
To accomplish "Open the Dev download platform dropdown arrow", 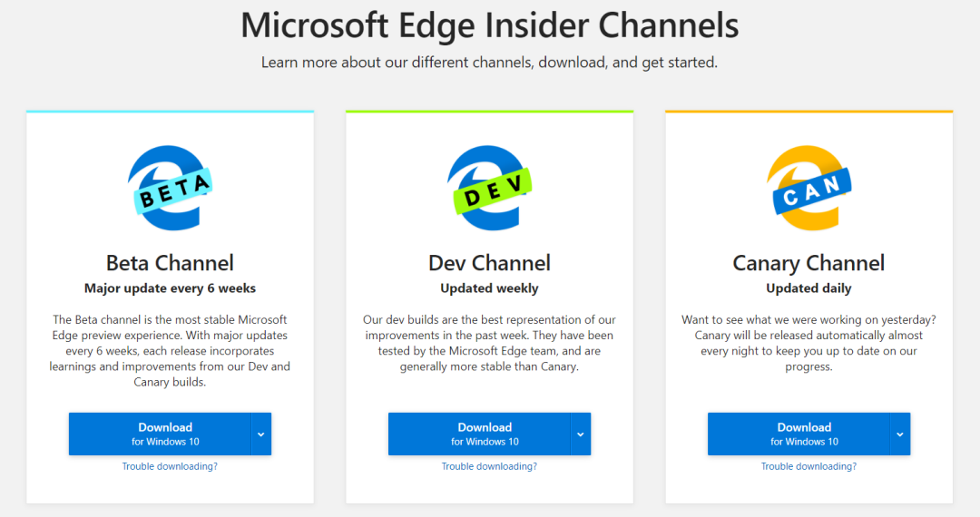I will [581, 434].
